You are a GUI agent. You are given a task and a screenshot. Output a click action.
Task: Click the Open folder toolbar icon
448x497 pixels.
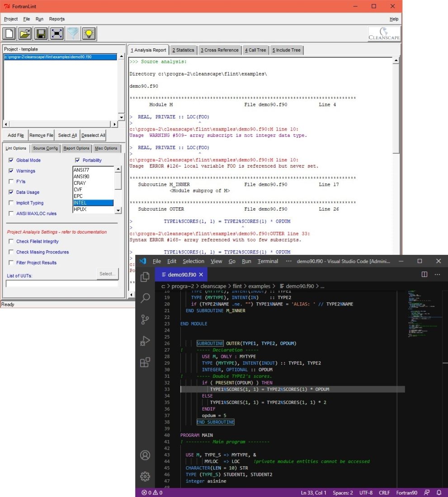[x=25, y=33]
